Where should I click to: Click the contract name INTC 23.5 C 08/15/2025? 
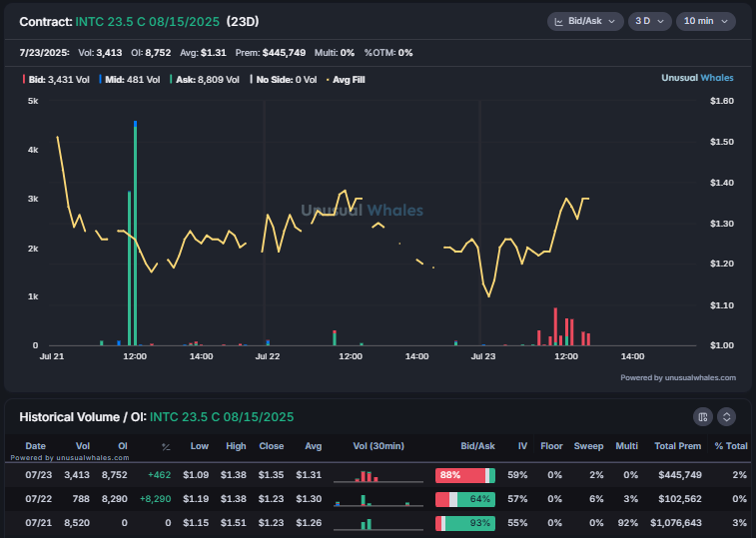[148, 22]
